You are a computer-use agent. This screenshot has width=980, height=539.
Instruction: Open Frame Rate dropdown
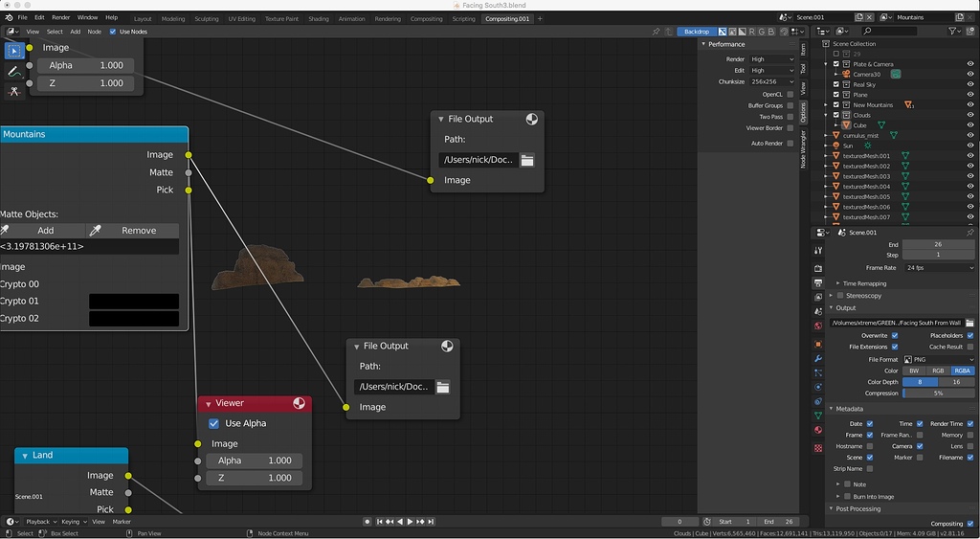(938, 268)
